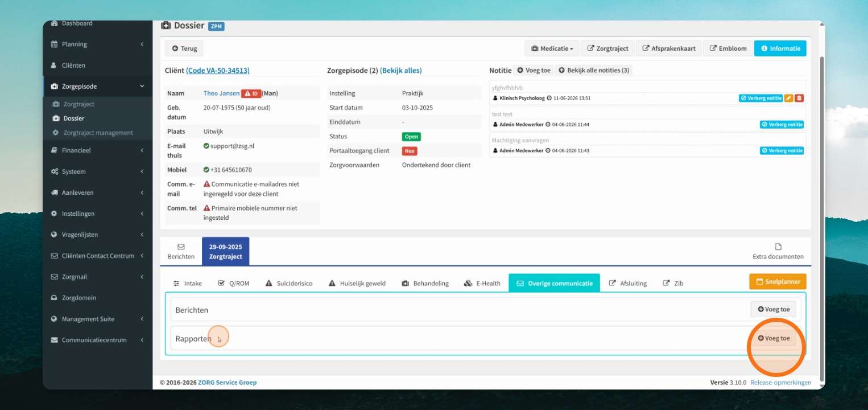Expand the Aanleveren menu chevron

142,192
